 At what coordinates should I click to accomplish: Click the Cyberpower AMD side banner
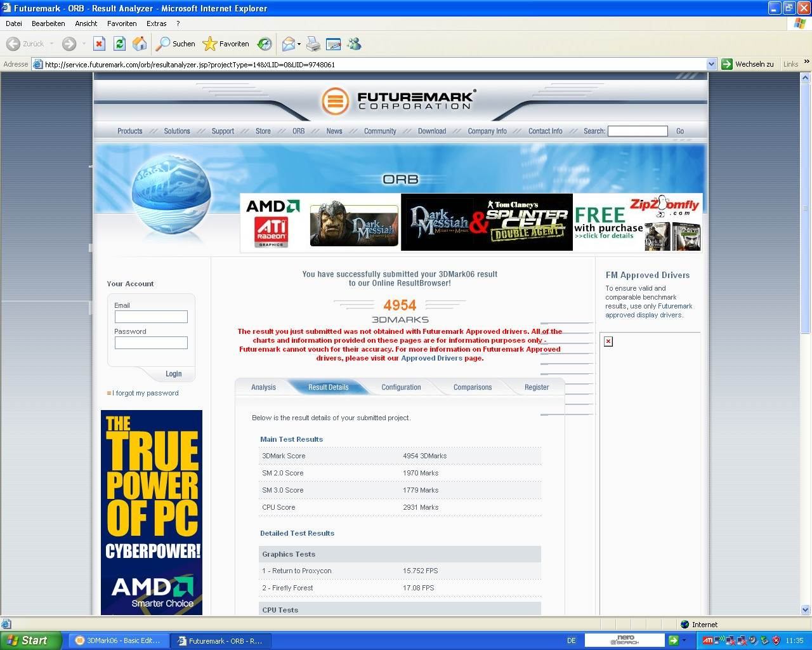pos(152,512)
